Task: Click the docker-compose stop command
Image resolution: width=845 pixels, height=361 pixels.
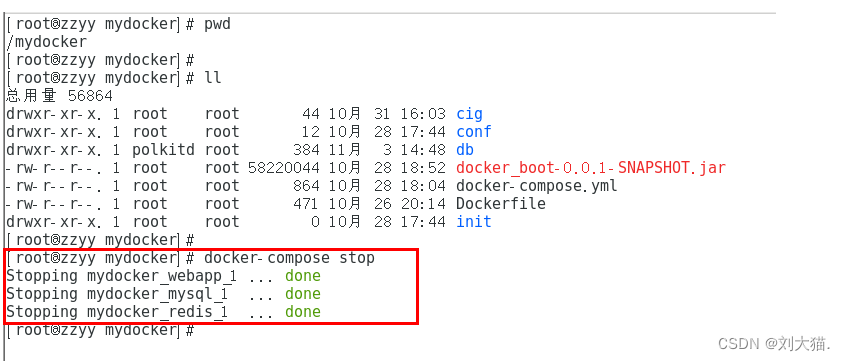Action: pos(289,258)
